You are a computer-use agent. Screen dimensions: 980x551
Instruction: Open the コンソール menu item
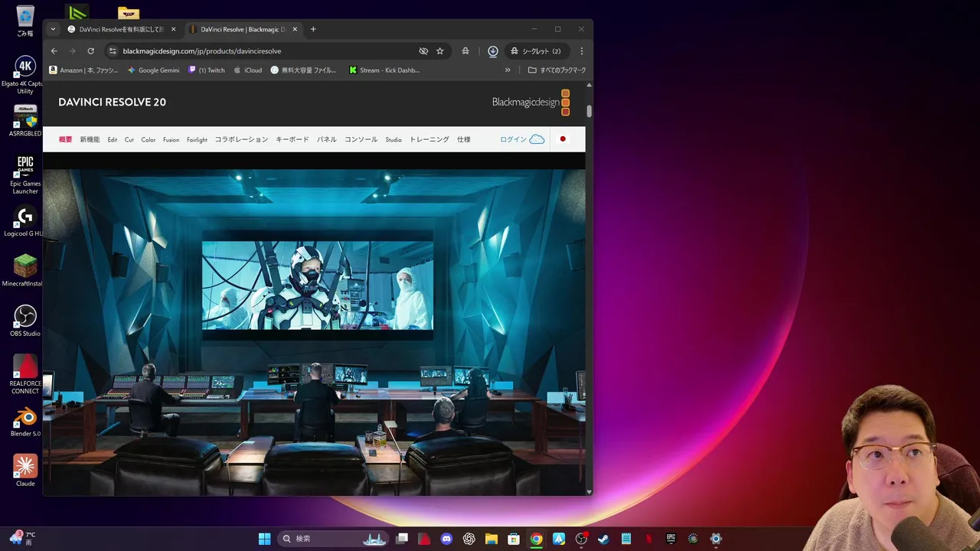(361, 139)
